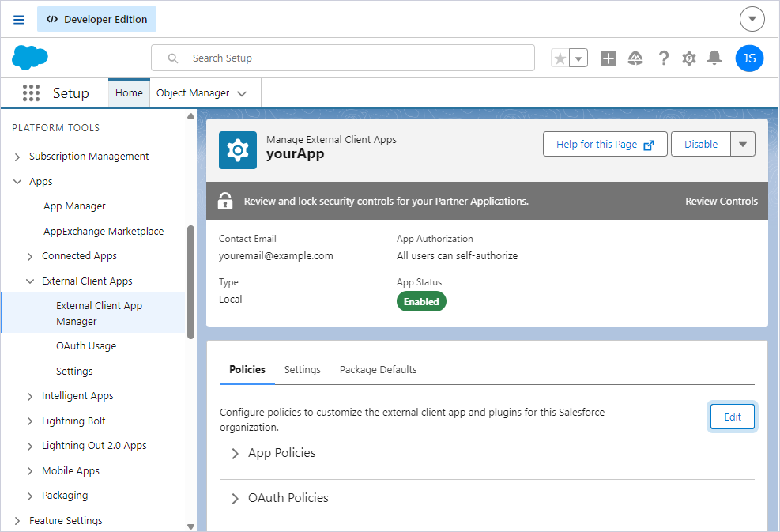Select the Home tab
Viewport: 780px width, 532px height.
pos(129,93)
